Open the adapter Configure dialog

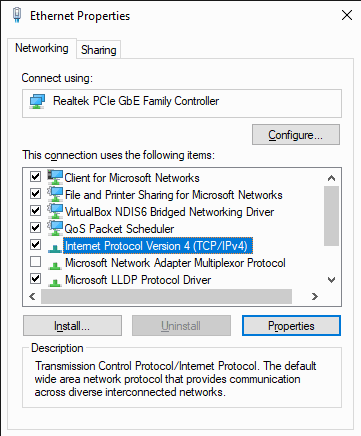coord(296,135)
